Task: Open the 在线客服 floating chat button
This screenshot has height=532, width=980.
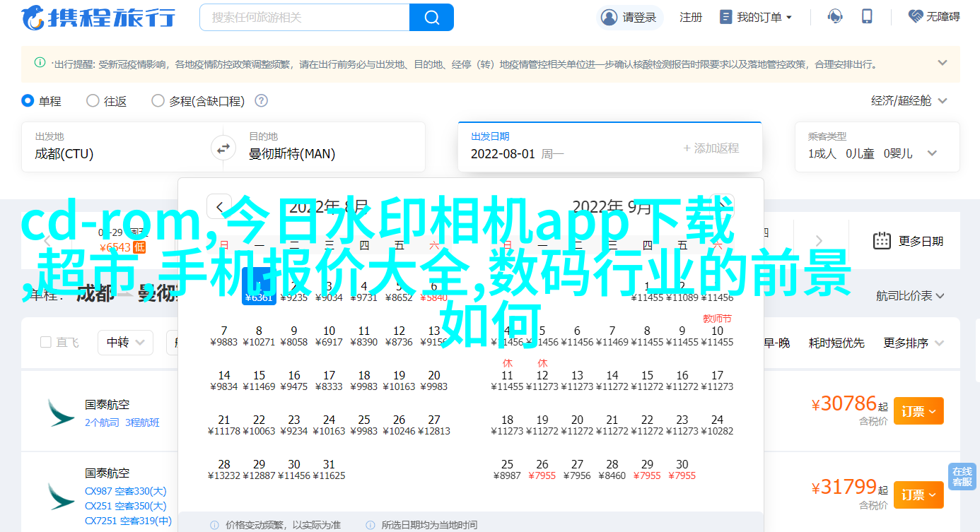Action: (x=962, y=476)
